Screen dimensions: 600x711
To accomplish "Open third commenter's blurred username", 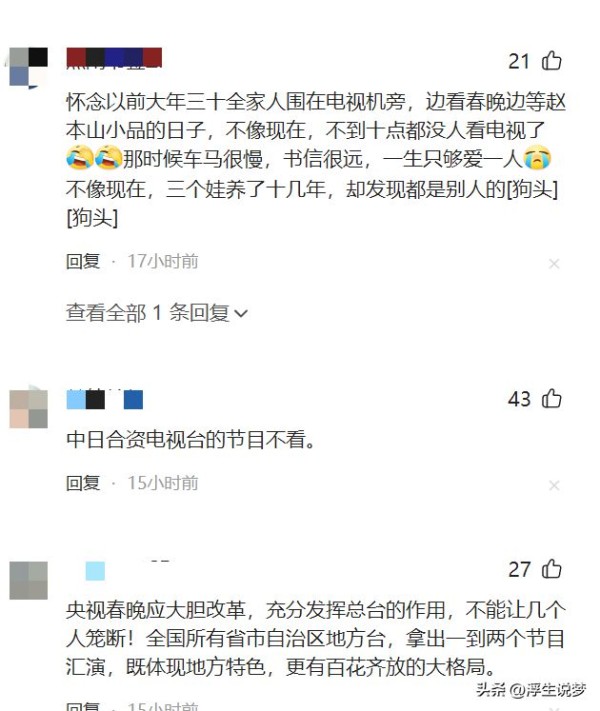I will click(119, 570).
